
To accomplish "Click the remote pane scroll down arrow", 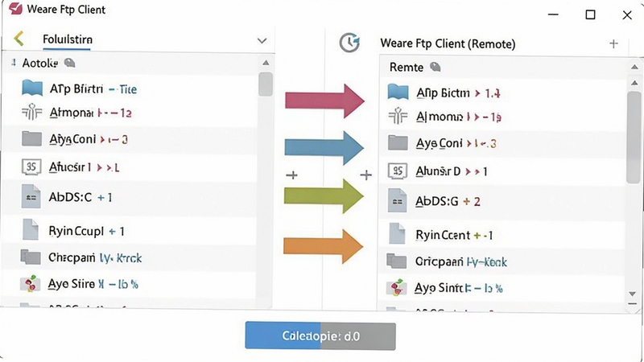I will pos(633,294).
